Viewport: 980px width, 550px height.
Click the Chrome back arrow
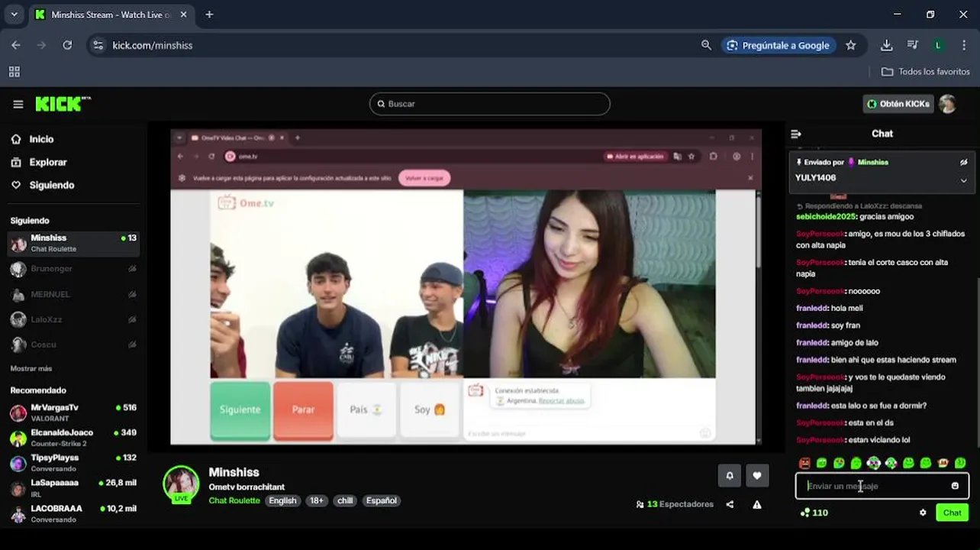click(16, 45)
